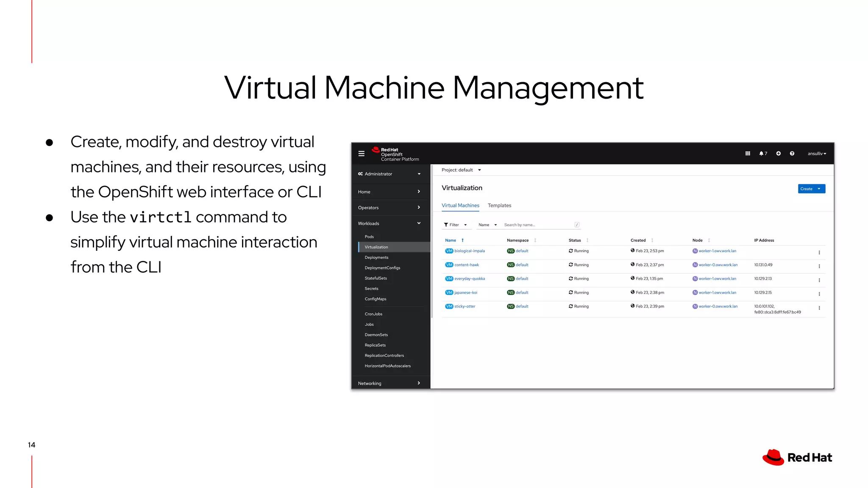This screenshot has height=488, width=868.
Task: Open kebab menu for content-hawk row
Action: tap(819, 266)
